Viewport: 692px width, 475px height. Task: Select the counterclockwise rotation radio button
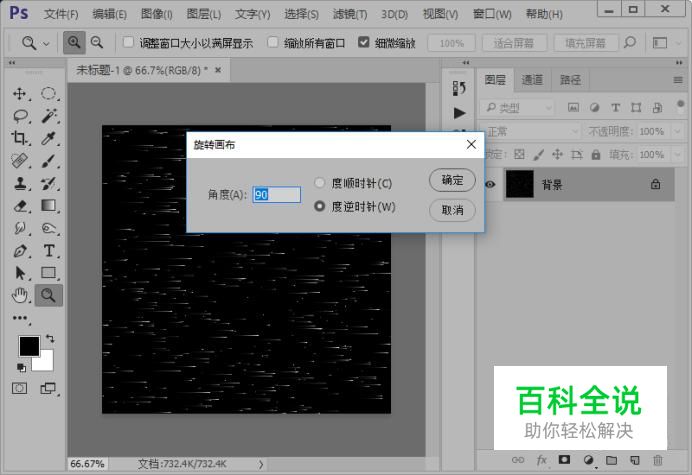pos(320,206)
